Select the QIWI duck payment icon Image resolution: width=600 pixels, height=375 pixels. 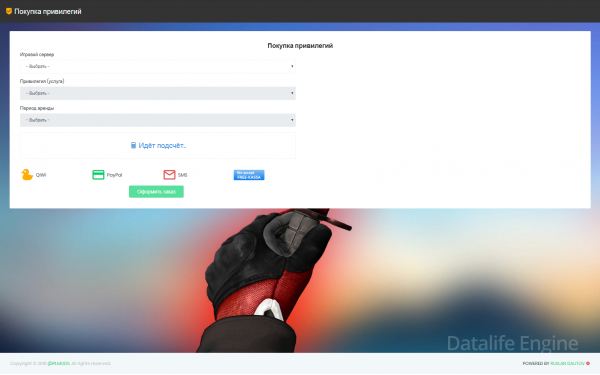[27, 174]
